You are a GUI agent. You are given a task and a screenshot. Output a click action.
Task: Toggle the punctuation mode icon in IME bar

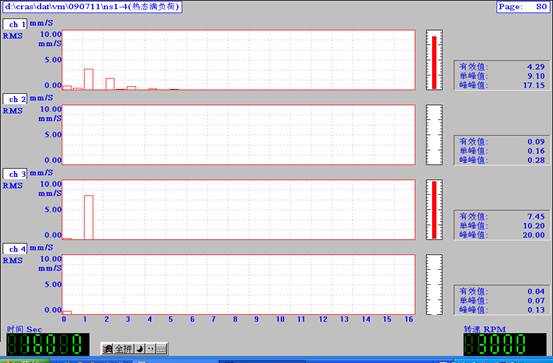click(x=151, y=349)
